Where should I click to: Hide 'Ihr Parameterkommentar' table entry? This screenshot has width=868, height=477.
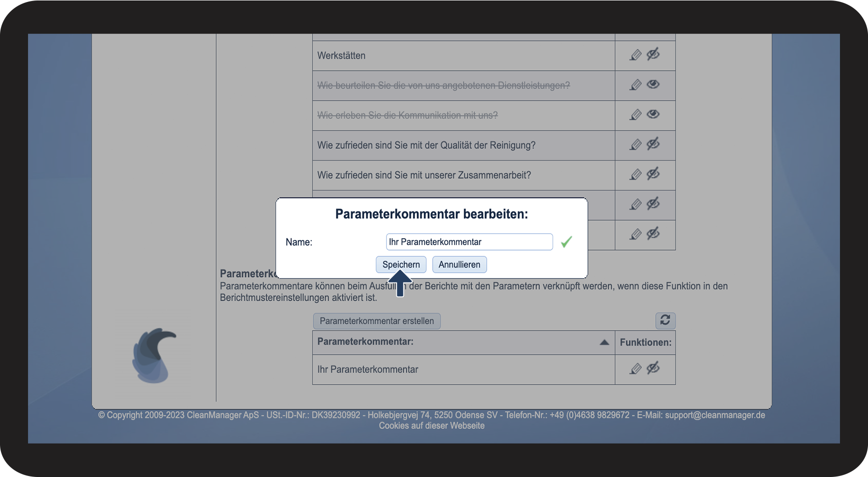pos(653,368)
